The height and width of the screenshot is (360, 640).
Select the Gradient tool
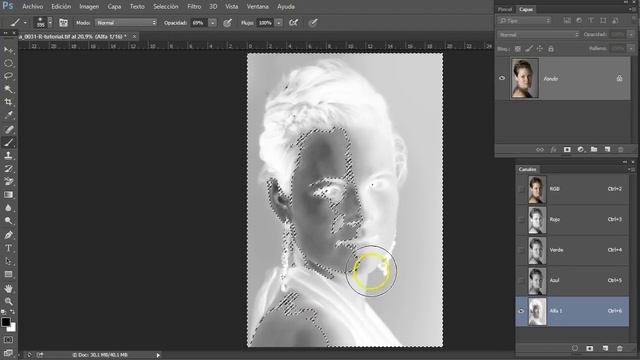pyautogui.click(x=8, y=195)
